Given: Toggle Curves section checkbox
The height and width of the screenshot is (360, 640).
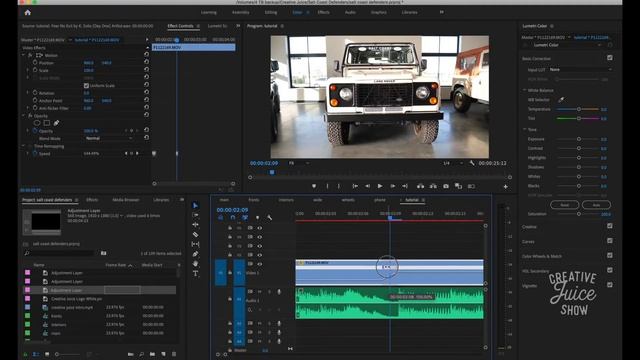Looking at the screenshot, I should (609, 241).
